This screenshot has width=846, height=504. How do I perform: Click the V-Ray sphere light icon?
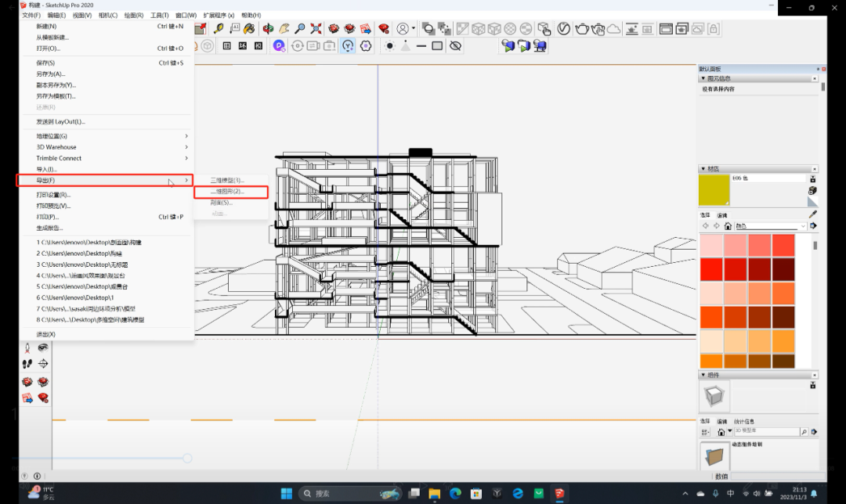click(389, 46)
